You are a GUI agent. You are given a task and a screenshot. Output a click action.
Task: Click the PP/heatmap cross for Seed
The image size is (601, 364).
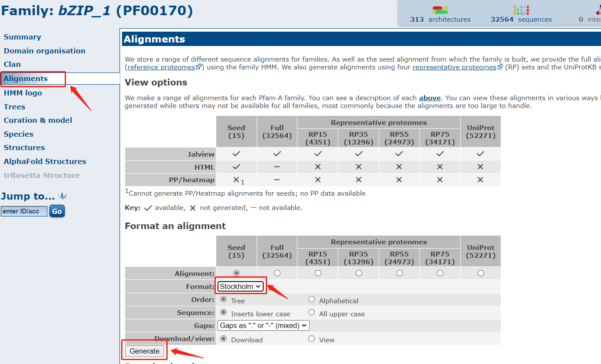pyautogui.click(x=236, y=180)
